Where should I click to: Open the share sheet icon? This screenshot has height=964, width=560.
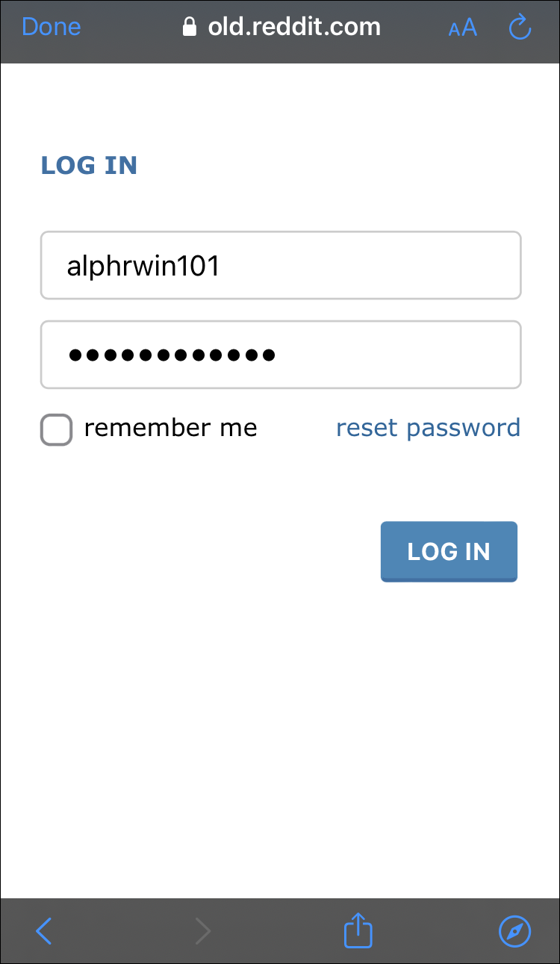pos(358,931)
